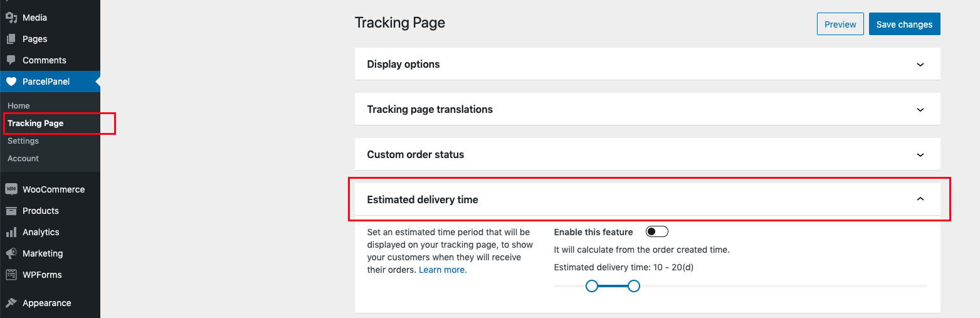Click the WooCommerce icon in sidebar
980x318 pixels.
[11, 189]
